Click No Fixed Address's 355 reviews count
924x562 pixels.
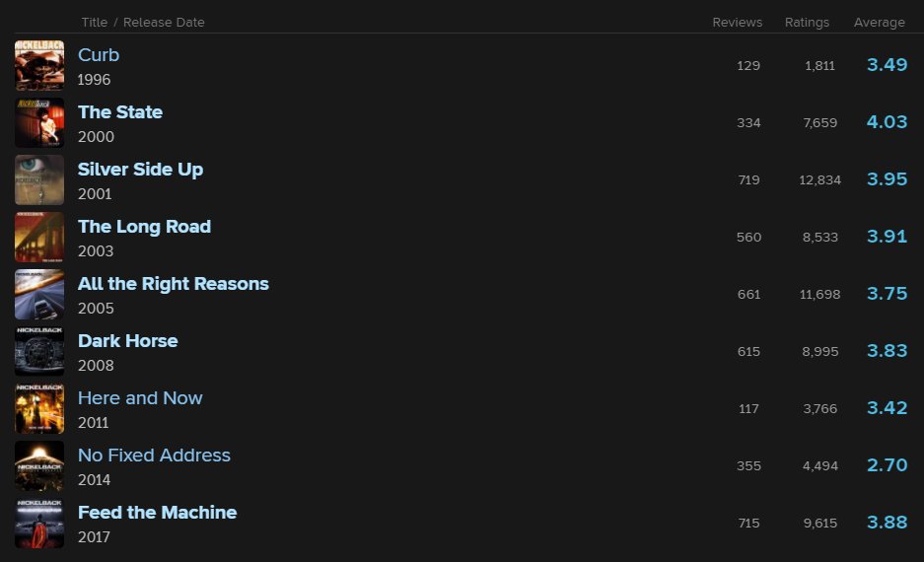(748, 465)
